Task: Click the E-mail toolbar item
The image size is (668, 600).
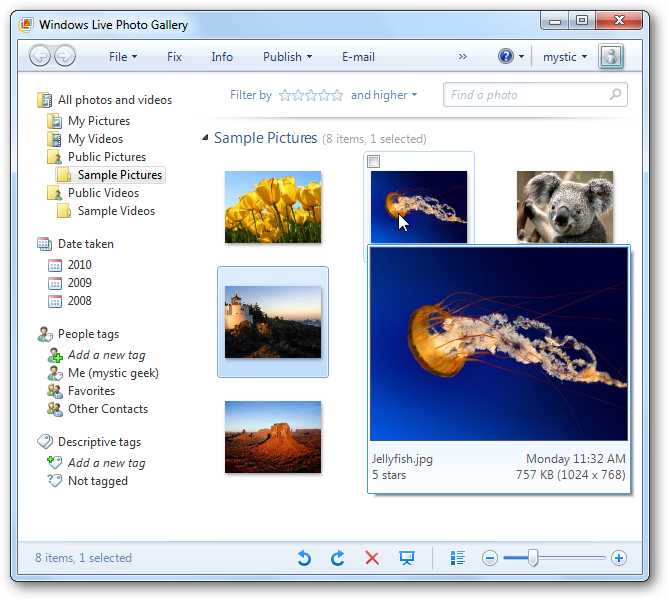Action: 358,57
